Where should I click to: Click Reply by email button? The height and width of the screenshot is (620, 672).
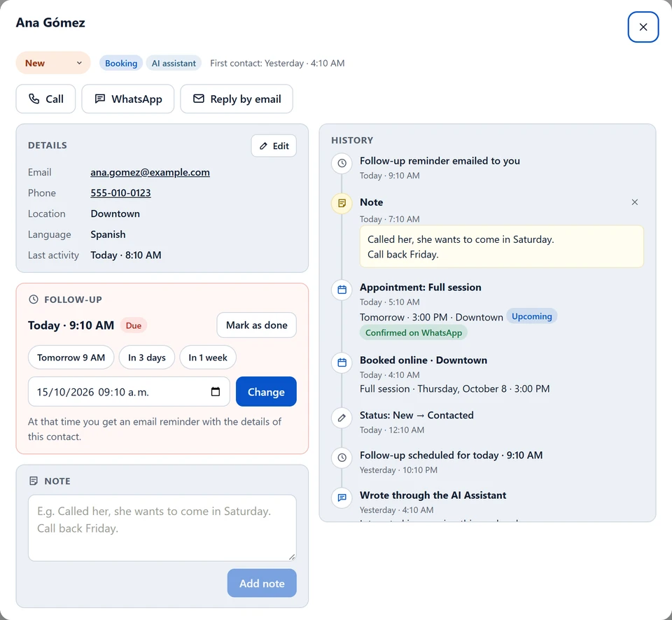click(237, 99)
